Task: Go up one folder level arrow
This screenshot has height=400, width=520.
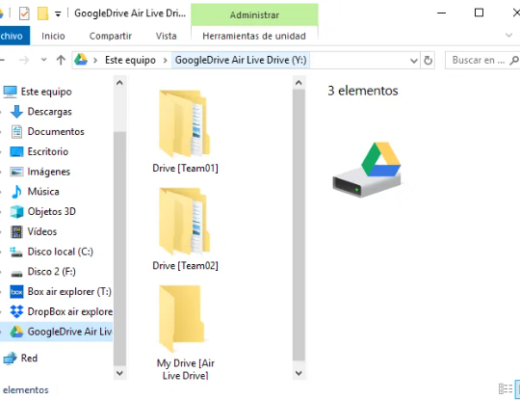Action: 61,60
